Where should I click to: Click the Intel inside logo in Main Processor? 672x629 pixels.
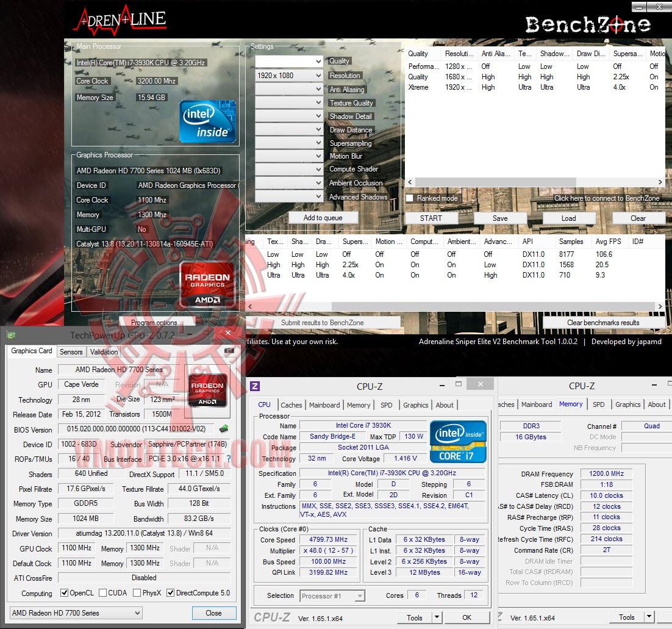tap(207, 121)
